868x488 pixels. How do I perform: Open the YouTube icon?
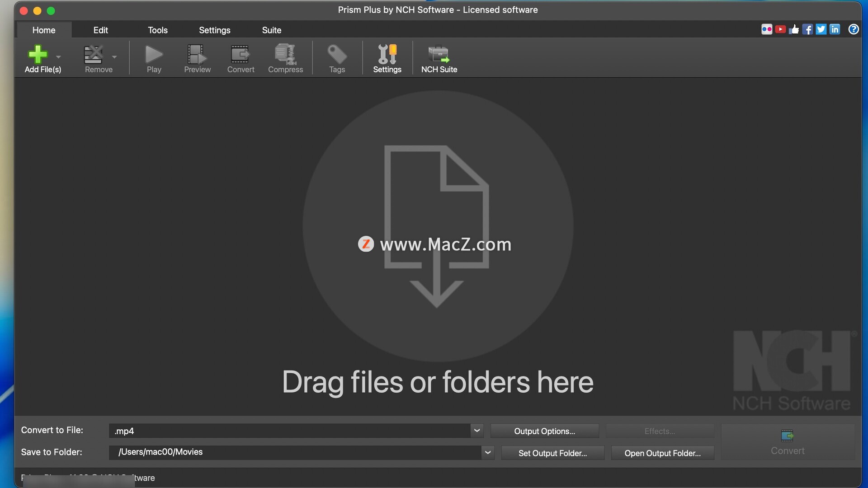tap(780, 29)
